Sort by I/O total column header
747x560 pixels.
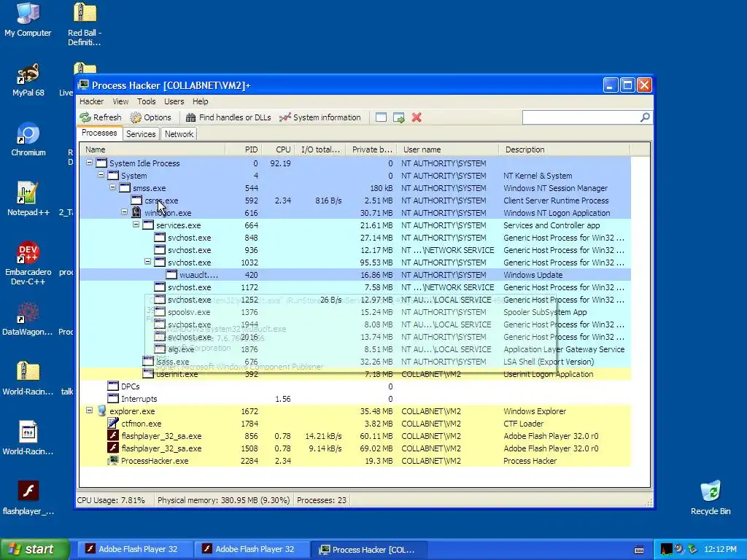pos(320,149)
